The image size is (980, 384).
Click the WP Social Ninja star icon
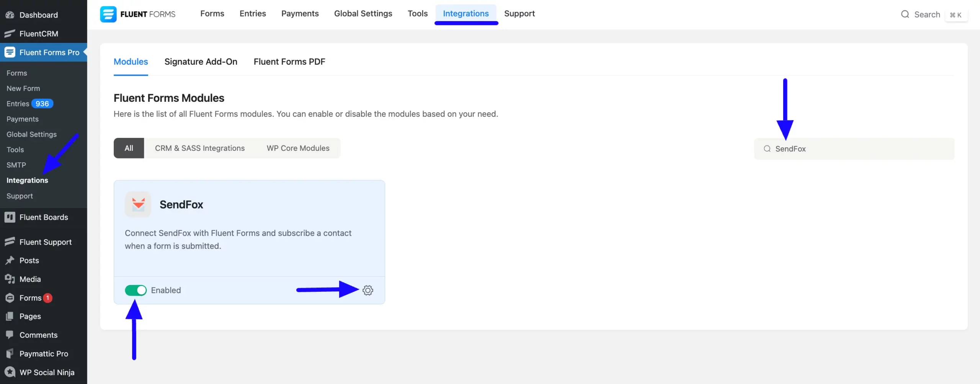[10, 372]
